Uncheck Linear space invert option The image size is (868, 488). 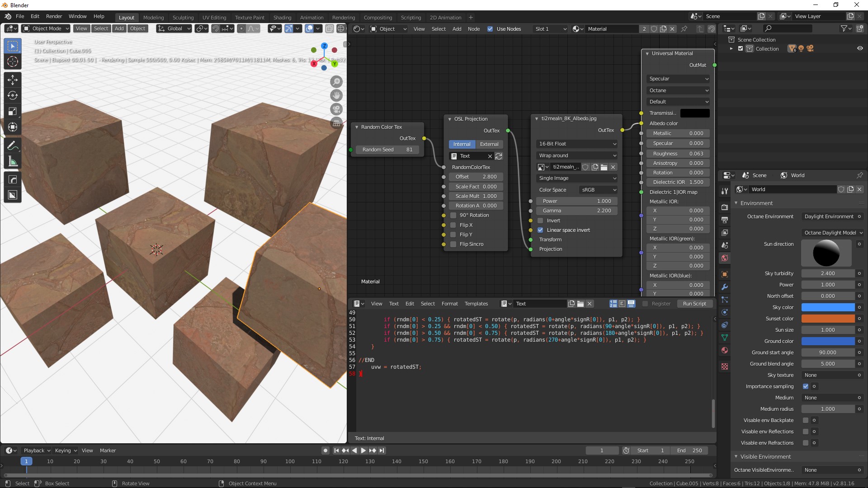(x=540, y=230)
